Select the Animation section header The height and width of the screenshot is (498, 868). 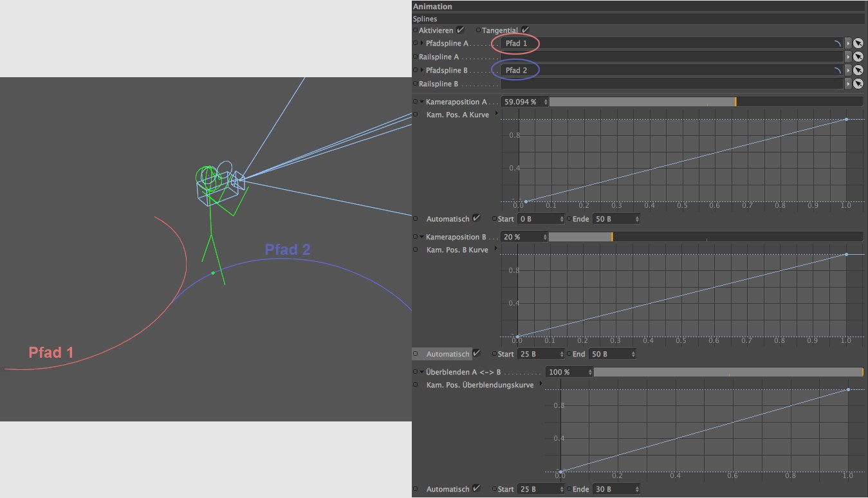432,6
